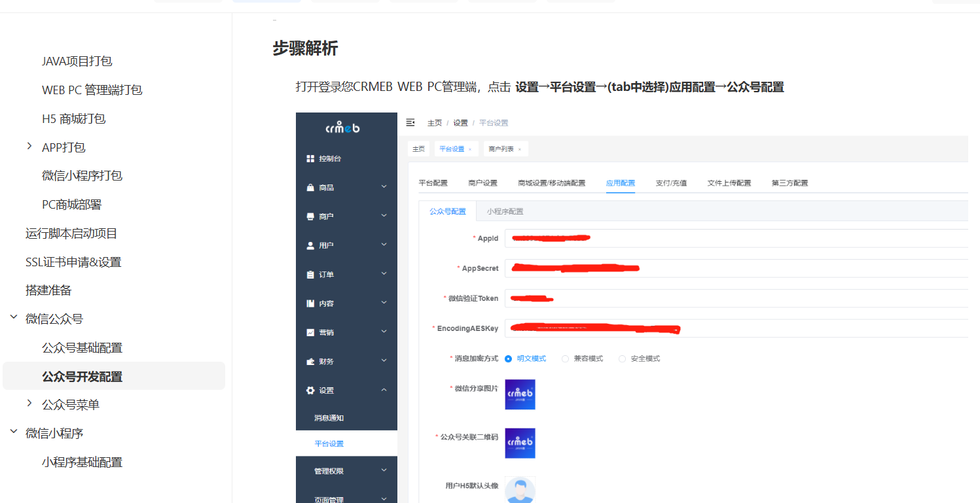Expand the 公众号菜单 chevron
The height and width of the screenshot is (503, 980).
[29, 404]
